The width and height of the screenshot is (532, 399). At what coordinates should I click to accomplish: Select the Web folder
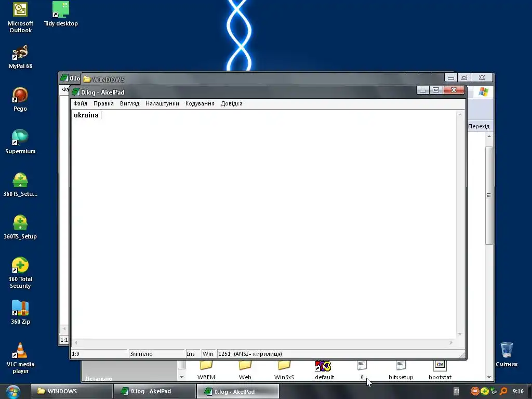tap(245, 370)
